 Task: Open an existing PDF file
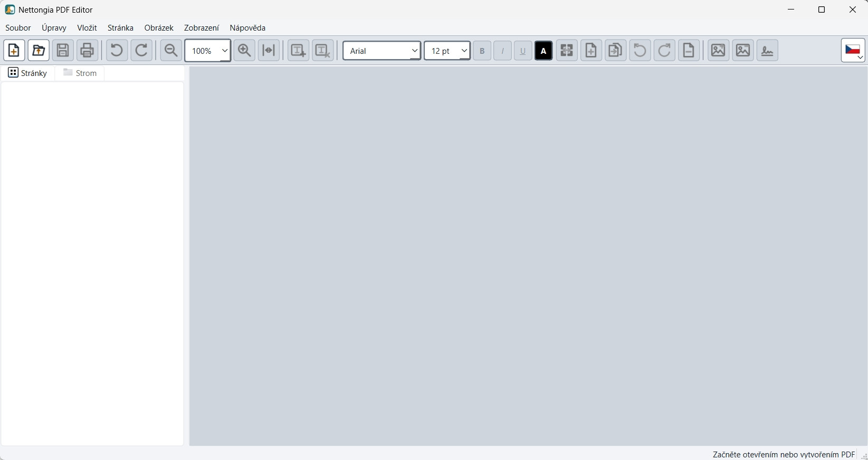pyautogui.click(x=39, y=51)
